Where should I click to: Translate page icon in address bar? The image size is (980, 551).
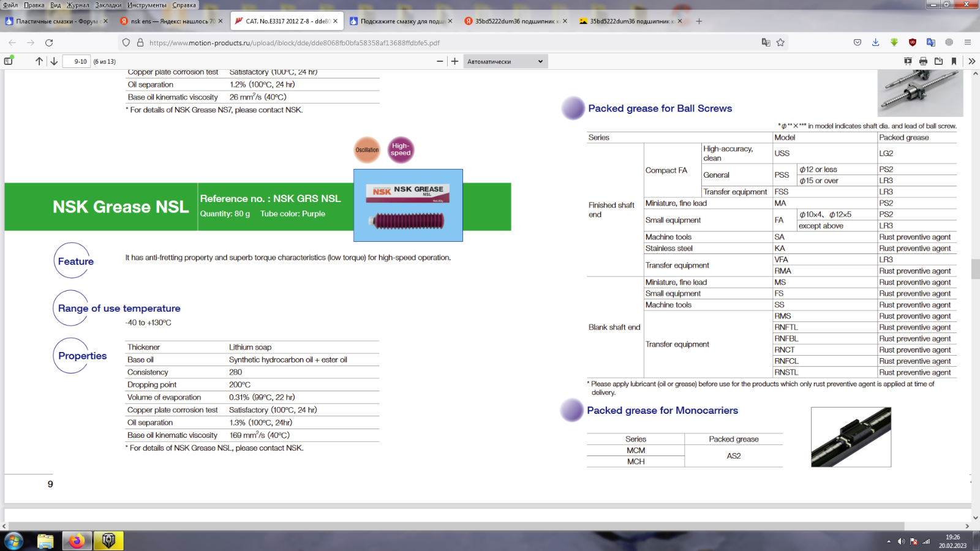pos(766,42)
